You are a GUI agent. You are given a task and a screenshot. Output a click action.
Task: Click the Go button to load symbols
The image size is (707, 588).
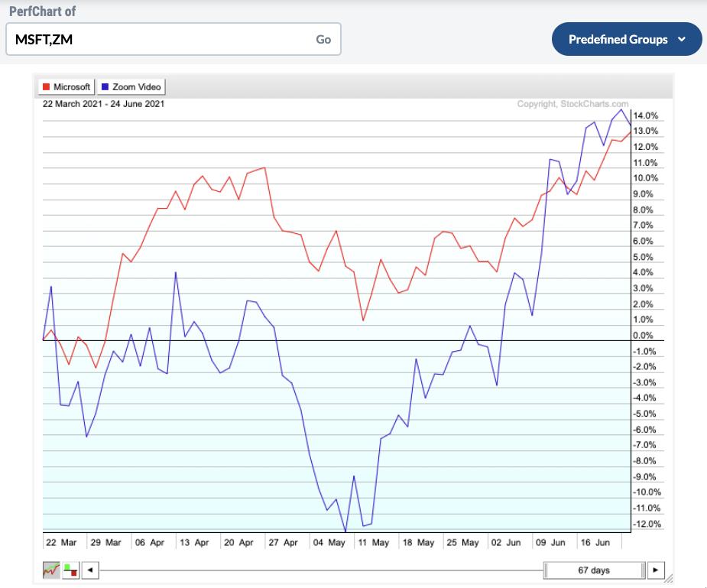coord(323,40)
